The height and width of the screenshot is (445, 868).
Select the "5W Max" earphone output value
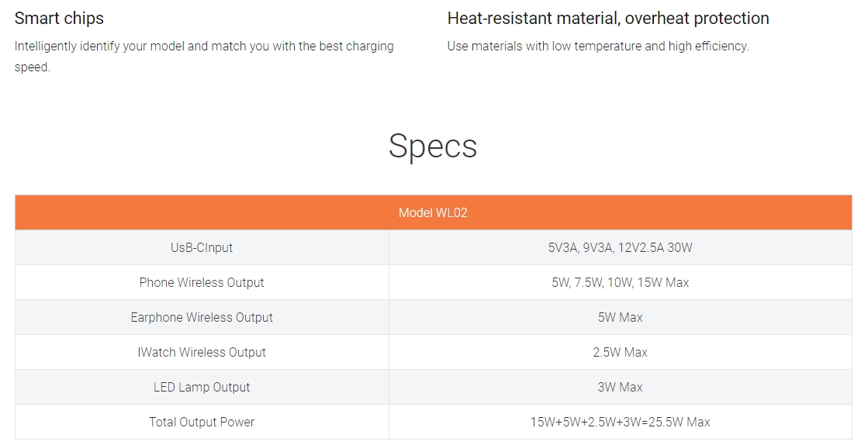[620, 318]
